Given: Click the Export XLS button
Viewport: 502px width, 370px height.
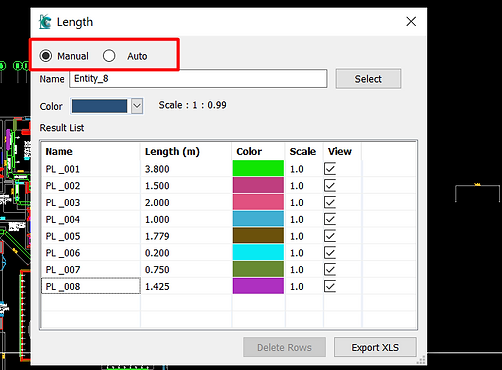Looking at the screenshot, I should pos(375,347).
